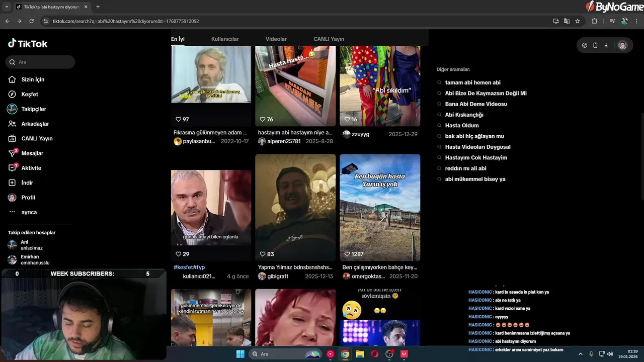Open Hasta Hasta video with 76 likes
Screen dimensions: 644x362
point(295,86)
